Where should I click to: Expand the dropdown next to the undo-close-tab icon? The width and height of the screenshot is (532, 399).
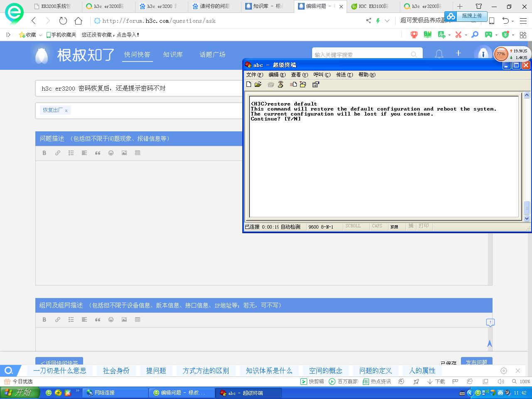point(512,21)
